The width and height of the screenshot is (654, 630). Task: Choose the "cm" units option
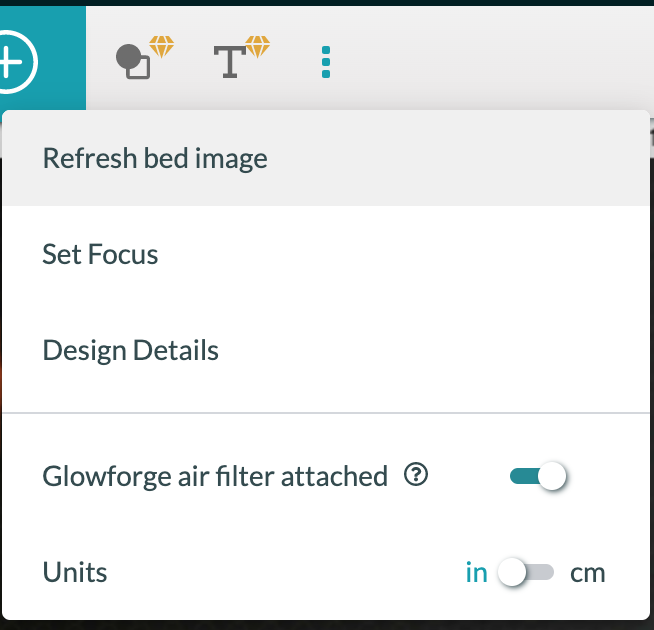click(587, 573)
